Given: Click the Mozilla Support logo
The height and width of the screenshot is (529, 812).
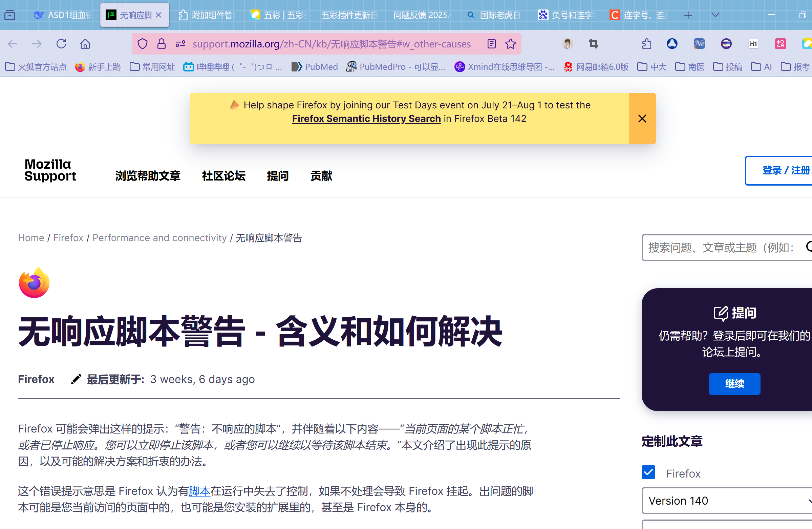Looking at the screenshot, I should (x=50, y=170).
